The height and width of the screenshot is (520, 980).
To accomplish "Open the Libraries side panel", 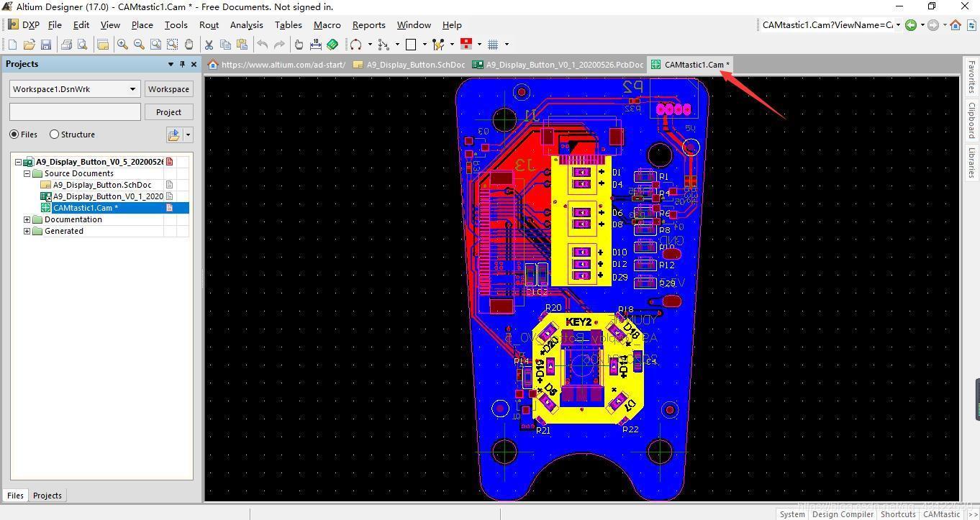I will (x=971, y=163).
